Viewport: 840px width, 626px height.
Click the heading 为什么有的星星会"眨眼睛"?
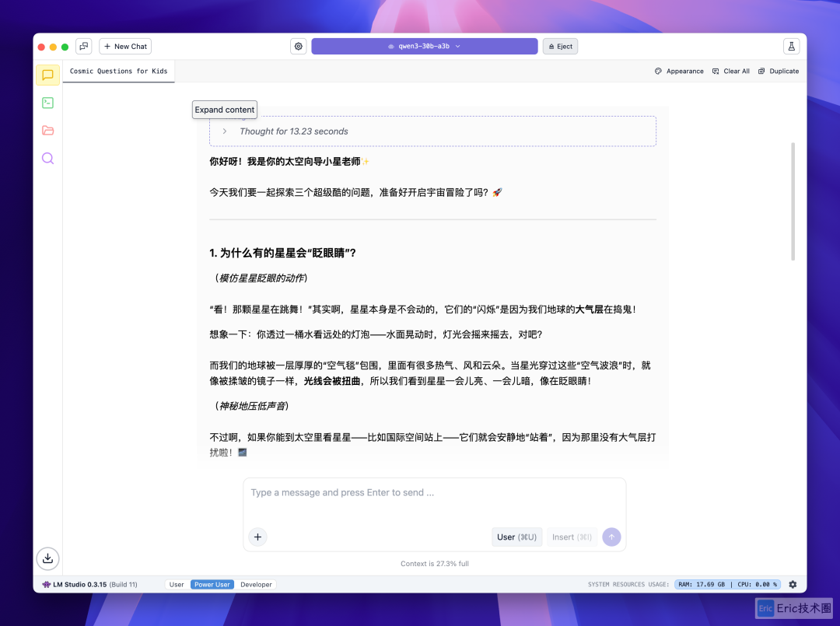(282, 253)
